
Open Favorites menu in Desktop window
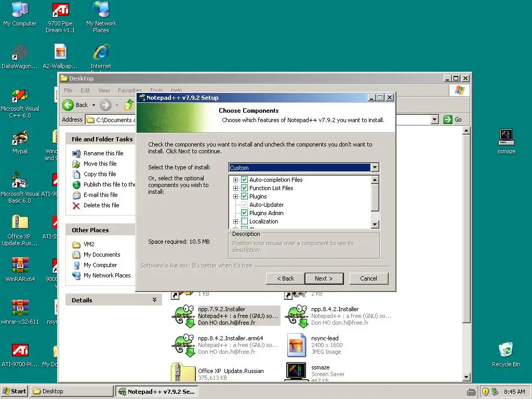(129, 90)
